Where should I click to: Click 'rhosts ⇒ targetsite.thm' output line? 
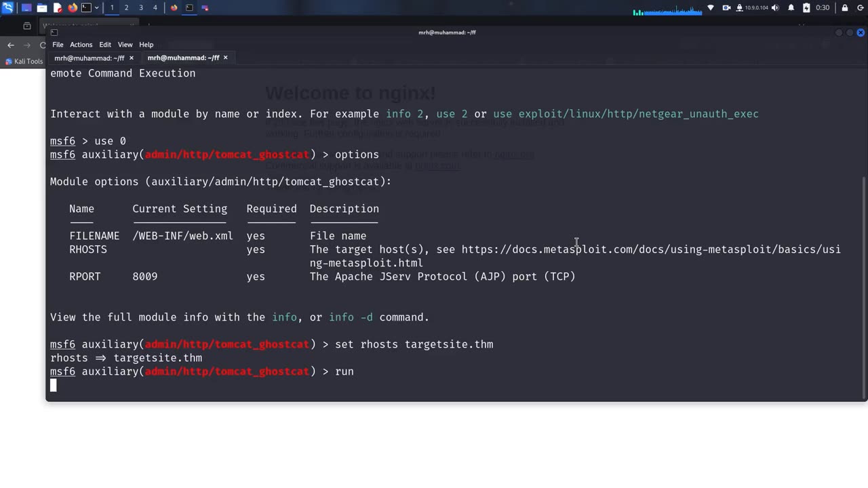click(x=126, y=358)
